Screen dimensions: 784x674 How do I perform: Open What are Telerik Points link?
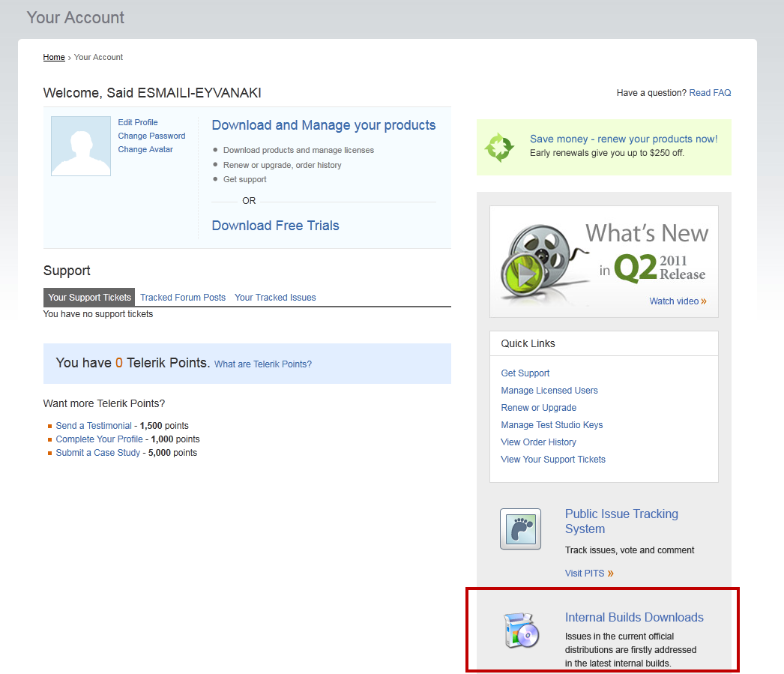click(262, 364)
